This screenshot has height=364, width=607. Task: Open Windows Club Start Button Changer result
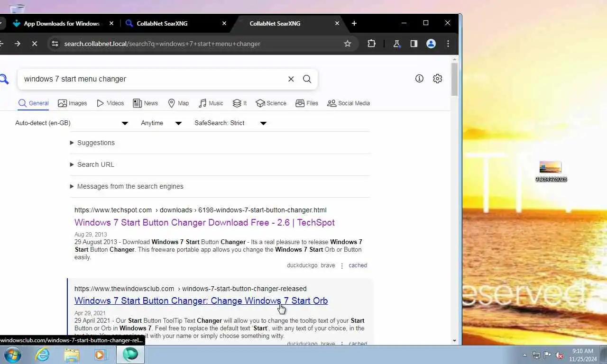coord(201,301)
